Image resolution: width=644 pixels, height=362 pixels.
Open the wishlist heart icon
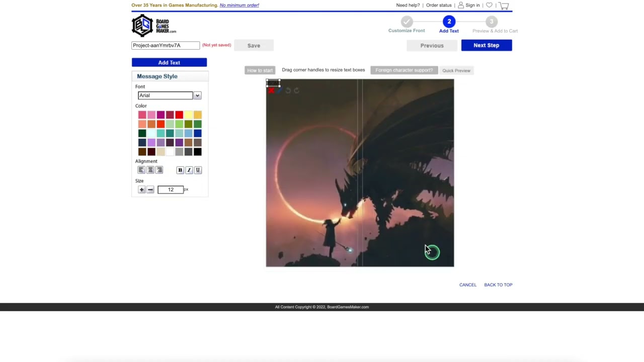point(489,5)
